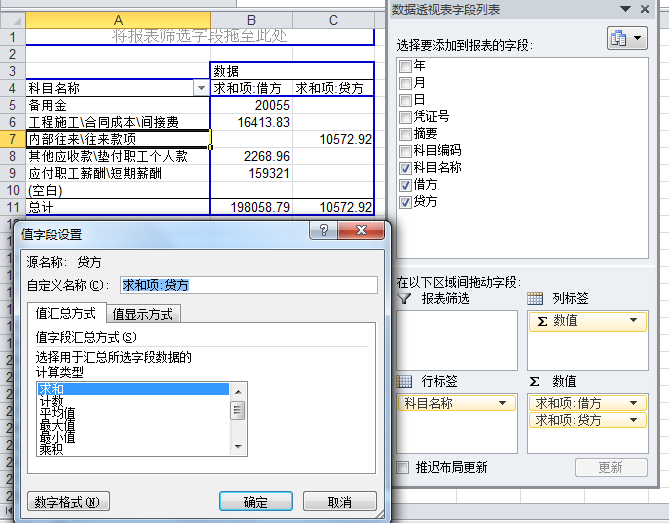
Task: Open 数字格式 settings button
Action: (x=66, y=501)
